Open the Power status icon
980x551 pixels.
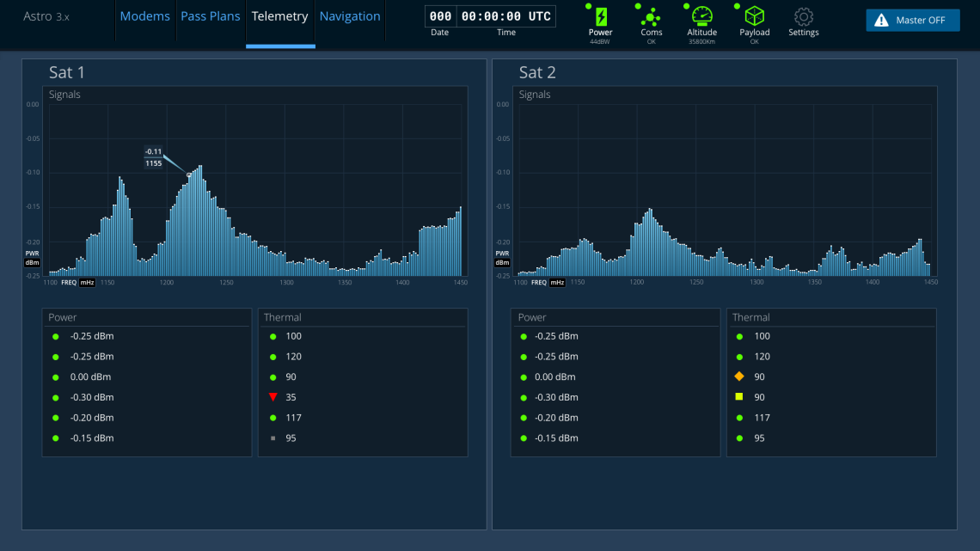tap(601, 17)
